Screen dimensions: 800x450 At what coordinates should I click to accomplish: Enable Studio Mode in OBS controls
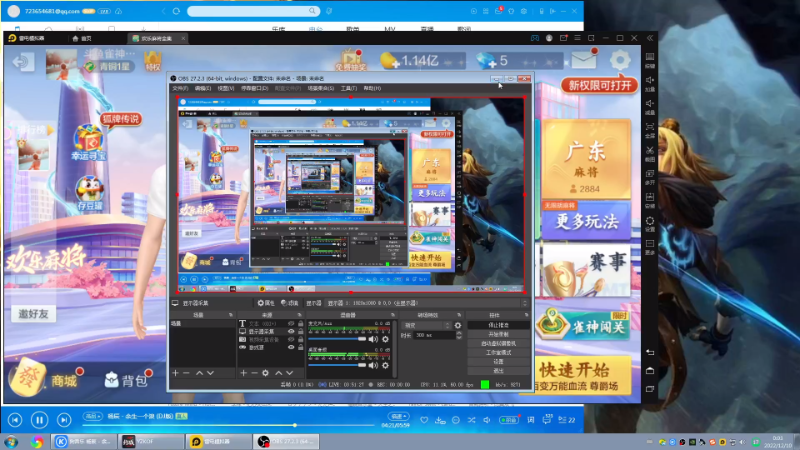(x=498, y=353)
